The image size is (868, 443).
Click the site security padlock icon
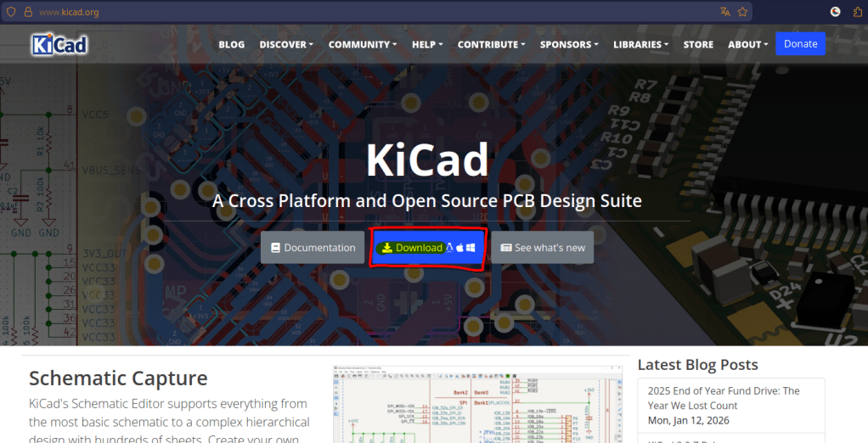pos(28,12)
